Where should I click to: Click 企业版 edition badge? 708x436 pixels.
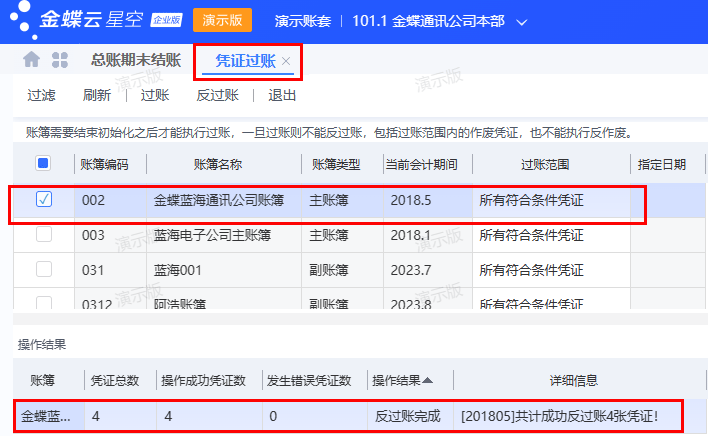[166, 20]
